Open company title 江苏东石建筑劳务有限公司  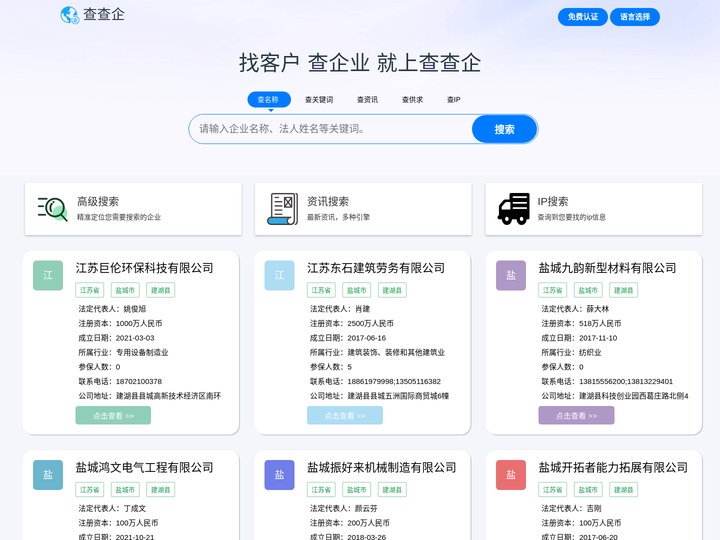tap(376, 268)
